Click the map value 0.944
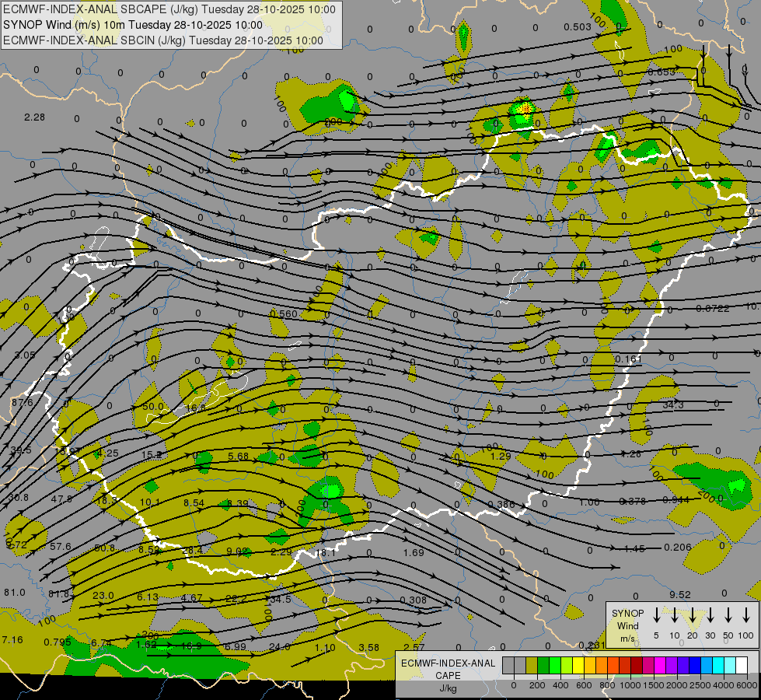Screen dimensions: 761x700 pyautogui.click(x=675, y=499)
